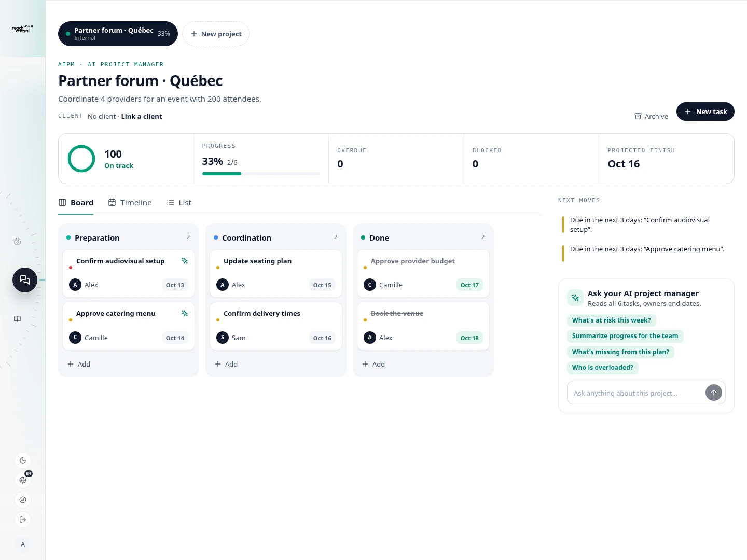Open the book sidebar icon

pyautogui.click(x=17, y=318)
